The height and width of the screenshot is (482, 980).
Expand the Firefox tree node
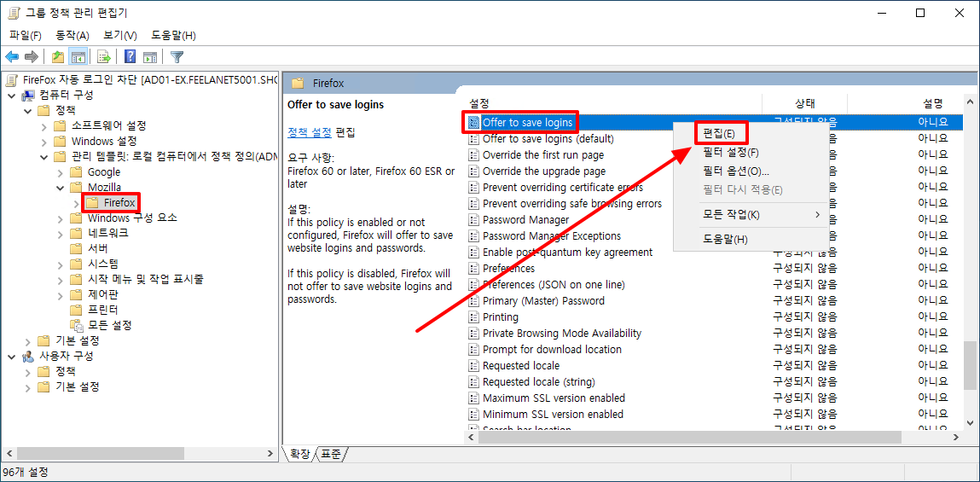(x=76, y=203)
